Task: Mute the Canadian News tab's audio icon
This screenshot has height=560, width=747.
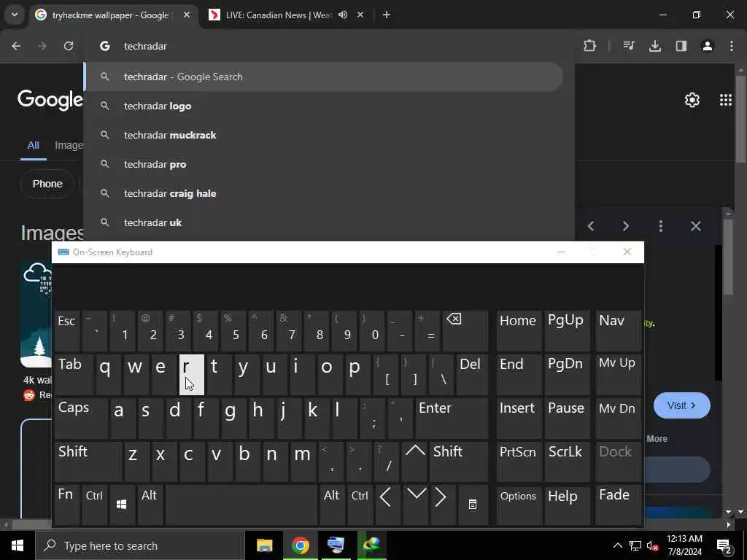Action: [343, 15]
